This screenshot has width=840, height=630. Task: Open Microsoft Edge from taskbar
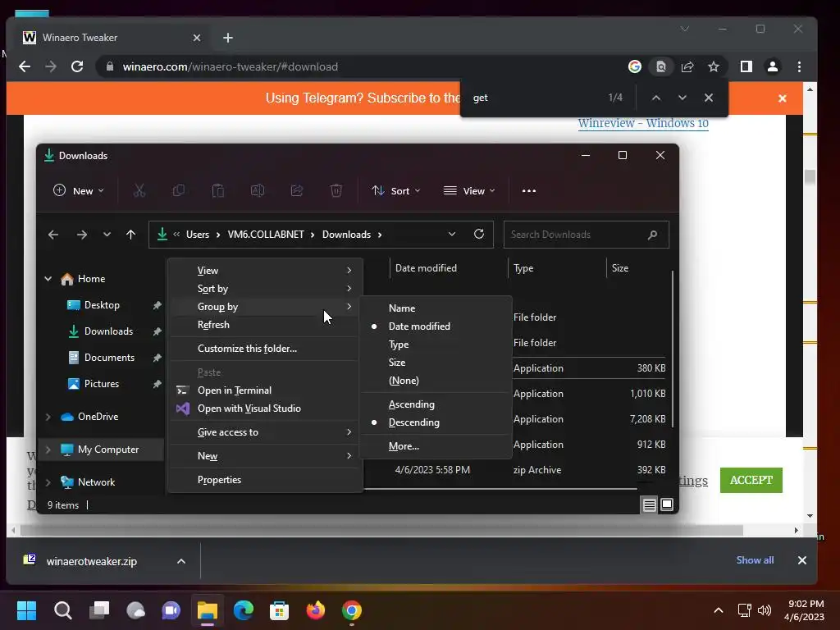coord(243,610)
